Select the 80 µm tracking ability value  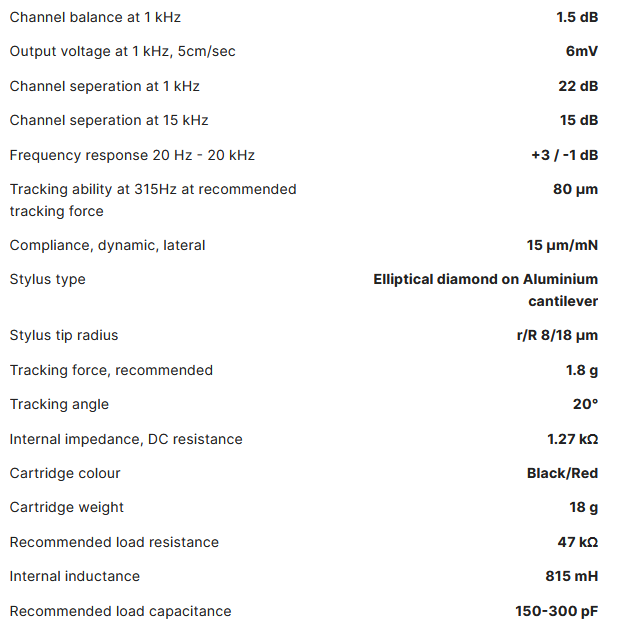[575, 189]
